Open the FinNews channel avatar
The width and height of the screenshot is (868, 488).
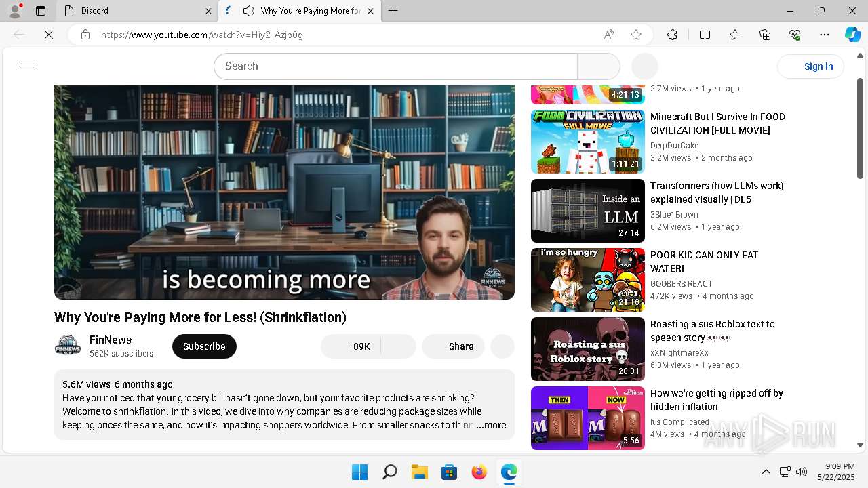tap(68, 346)
